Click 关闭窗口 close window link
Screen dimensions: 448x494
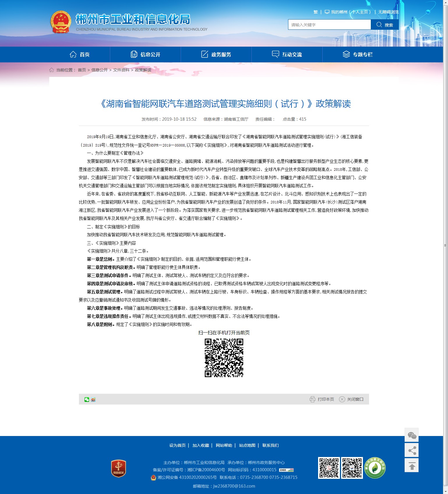tap(355, 399)
